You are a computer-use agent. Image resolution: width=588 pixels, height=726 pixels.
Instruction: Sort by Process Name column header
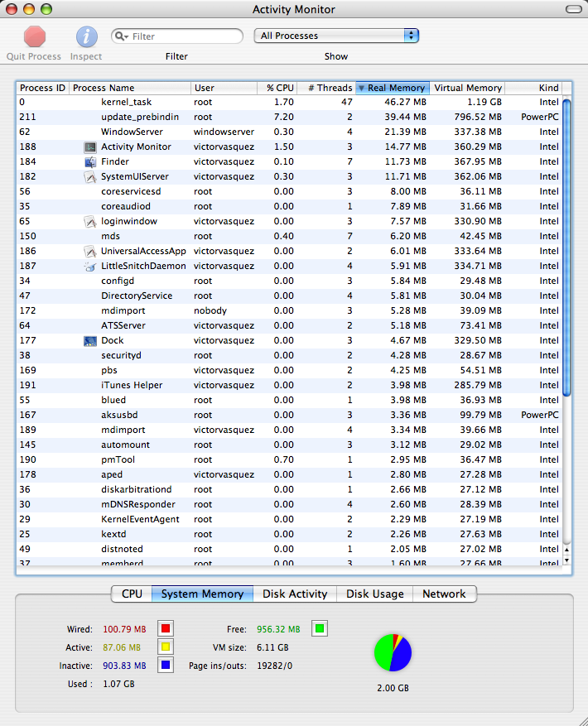(x=130, y=88)
